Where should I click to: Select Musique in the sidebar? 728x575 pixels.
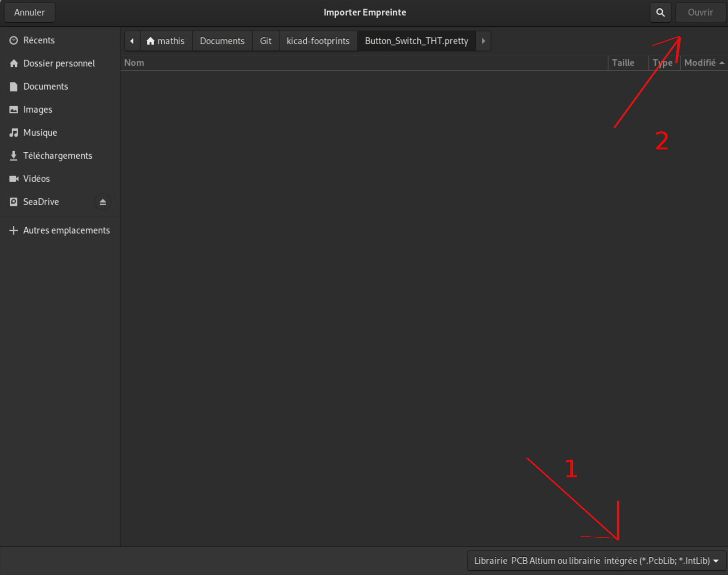pyautogui.click(x=60, y=132)
